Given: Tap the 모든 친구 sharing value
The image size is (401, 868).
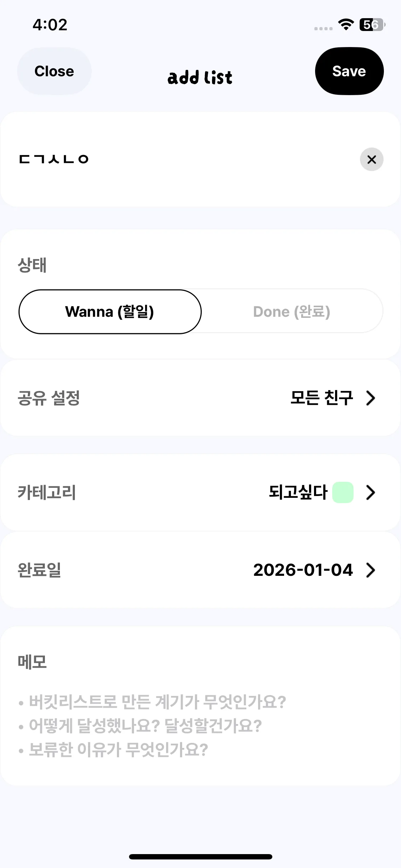Looking at the screenshot, I should pos(322,398).
